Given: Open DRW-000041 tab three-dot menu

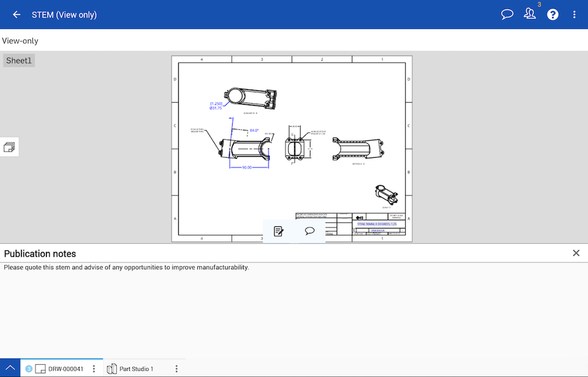Looking at the screenshot, I should point(94,369).
